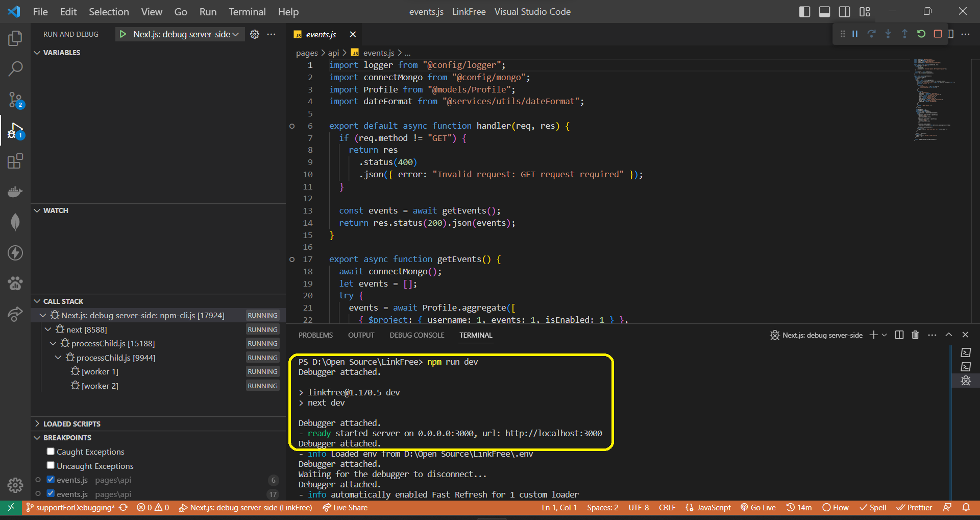The image size is (980, 520).
Task: Toggle the Panel layout icon
Action: click(824, 12)
